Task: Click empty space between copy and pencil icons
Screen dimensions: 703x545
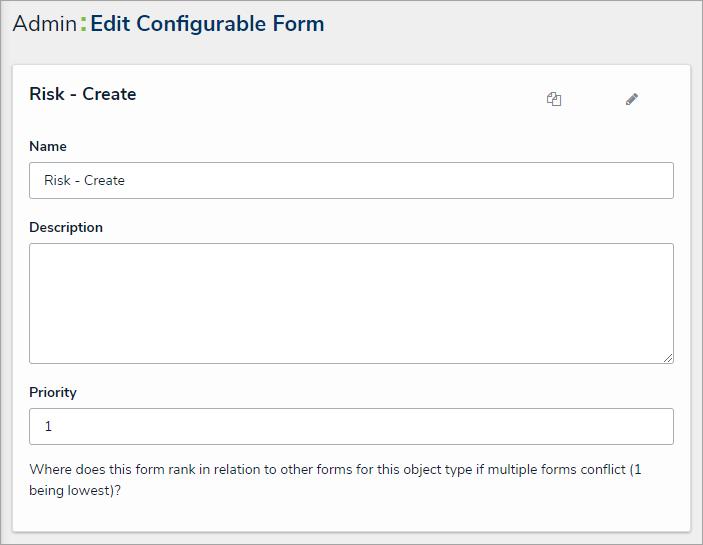Action: (x=593, y=99)
